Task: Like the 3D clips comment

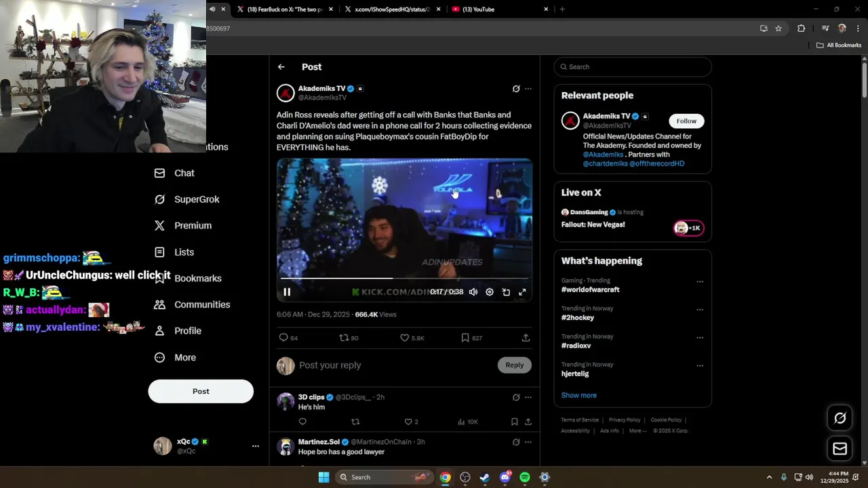Action: pos(411,422)
